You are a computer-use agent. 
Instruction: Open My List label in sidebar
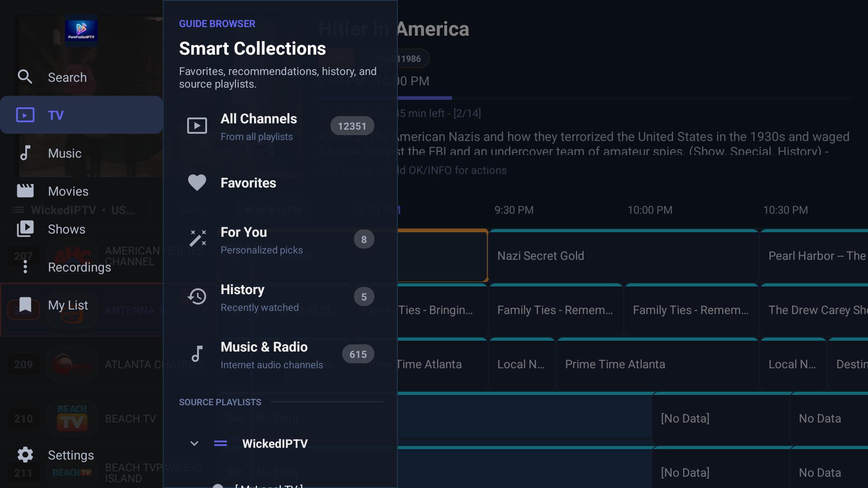click(68, 305)
